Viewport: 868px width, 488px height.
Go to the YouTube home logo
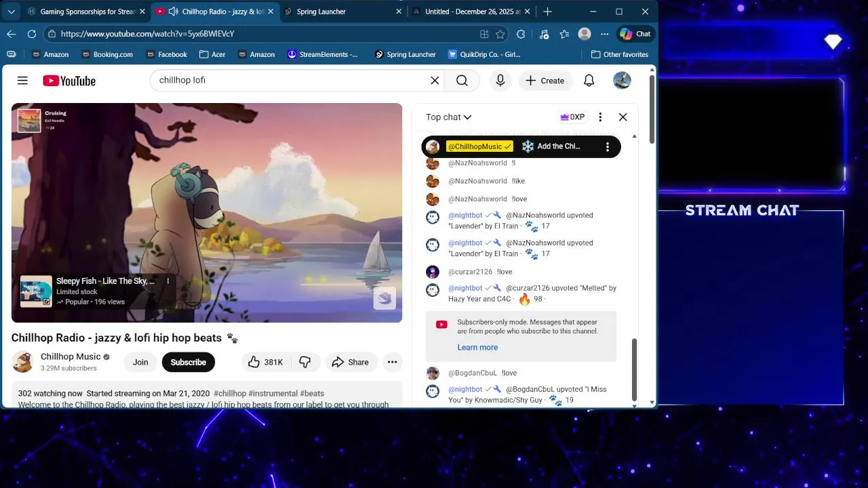coord(69,81)
